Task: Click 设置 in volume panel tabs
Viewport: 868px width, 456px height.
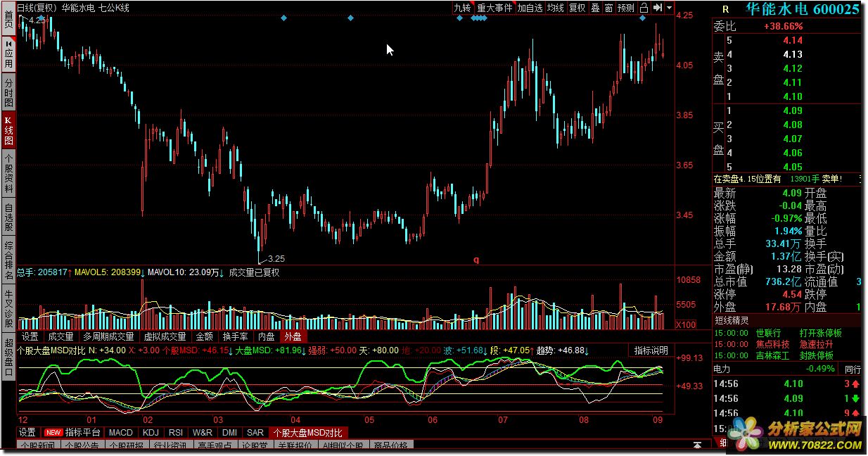Action: point(30,336)
